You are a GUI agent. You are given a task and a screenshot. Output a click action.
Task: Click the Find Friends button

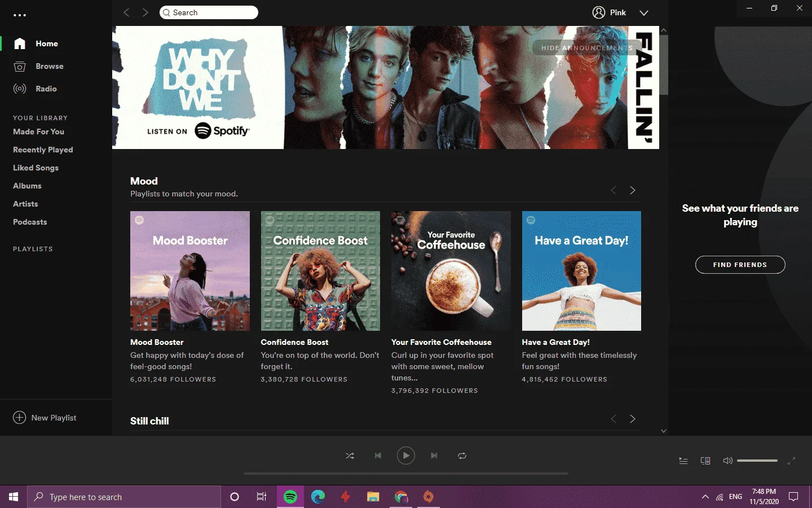tap(740, 265)
